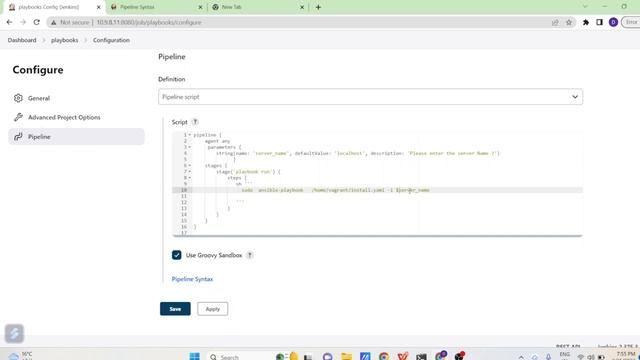Open help for the Script field
Screen dimensions: 640x360
[195, 122]
